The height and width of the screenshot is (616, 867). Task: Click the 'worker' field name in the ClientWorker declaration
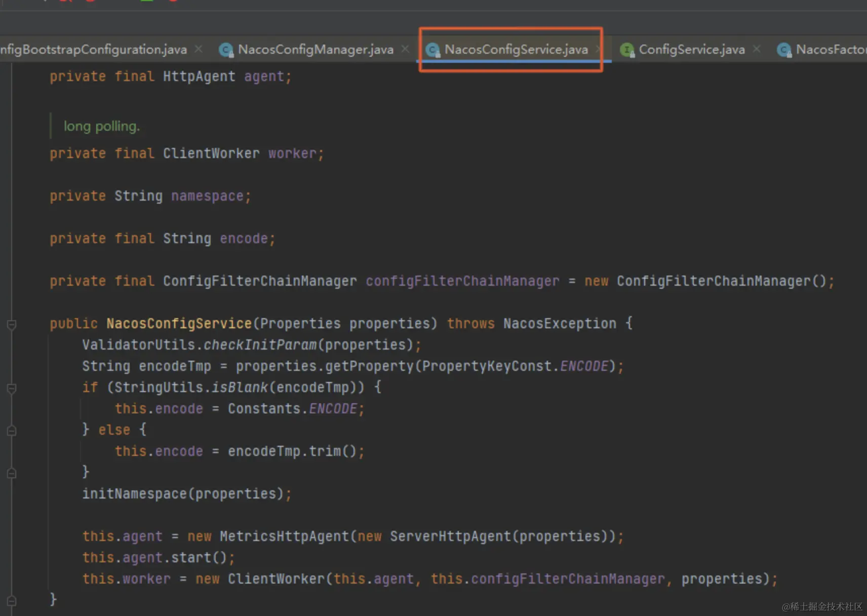click(x=292, y=153)
